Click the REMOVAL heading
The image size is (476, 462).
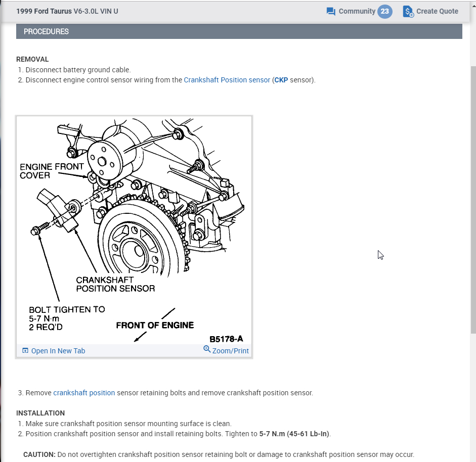pyautogui.click(x=32, y=59)
